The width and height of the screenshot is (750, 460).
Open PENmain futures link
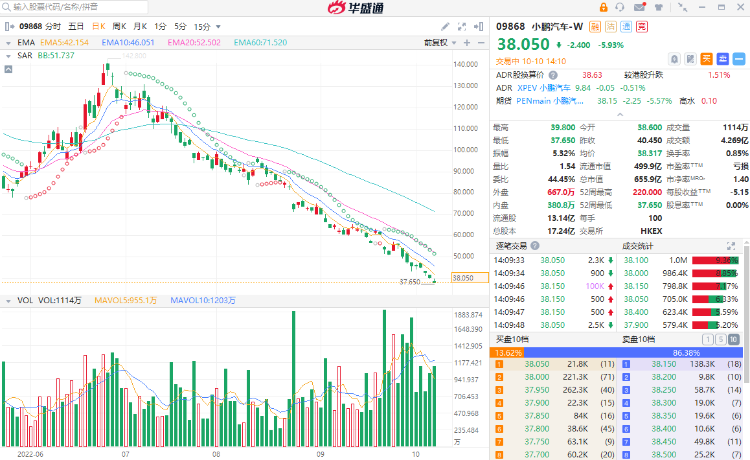click(x=550, y=101)
